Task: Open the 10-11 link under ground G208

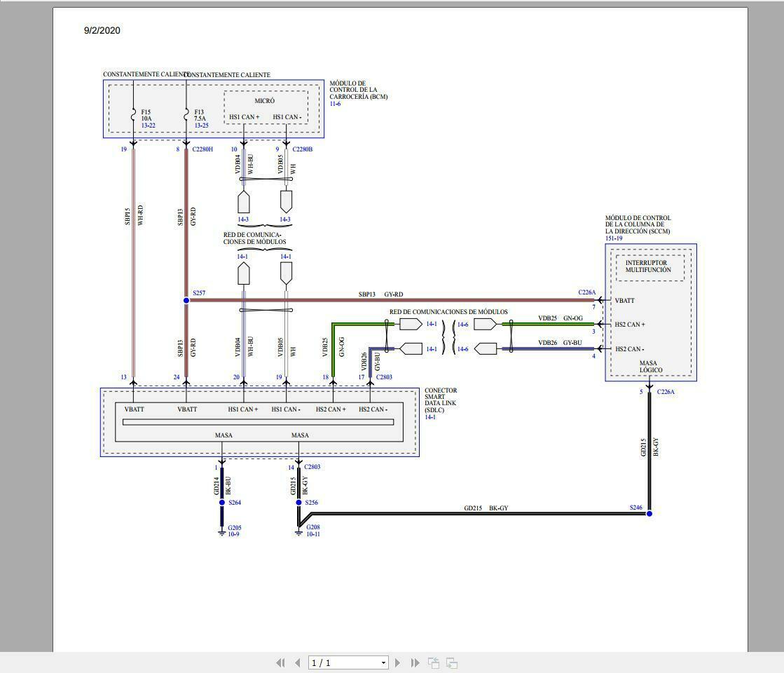Action: pyautogui.click(x=312, y=535)
